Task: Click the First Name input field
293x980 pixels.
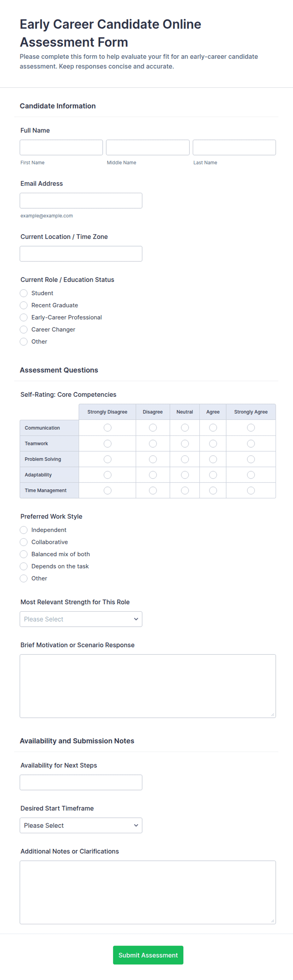Action: [x=61, y=147]
